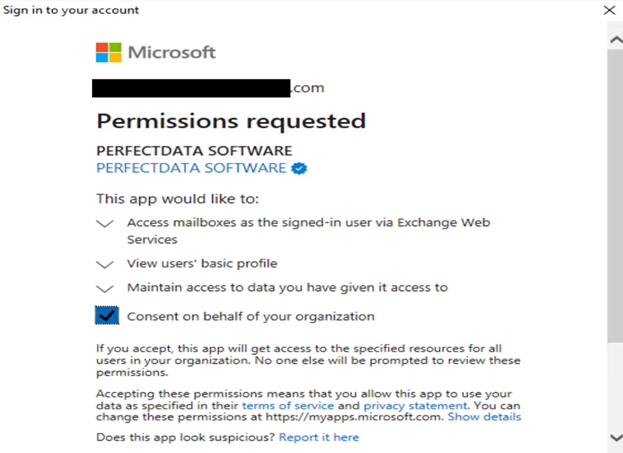Click the scrollbar up arrow
Viewport: 623px width, 453px height.
[x=616, y=40]
